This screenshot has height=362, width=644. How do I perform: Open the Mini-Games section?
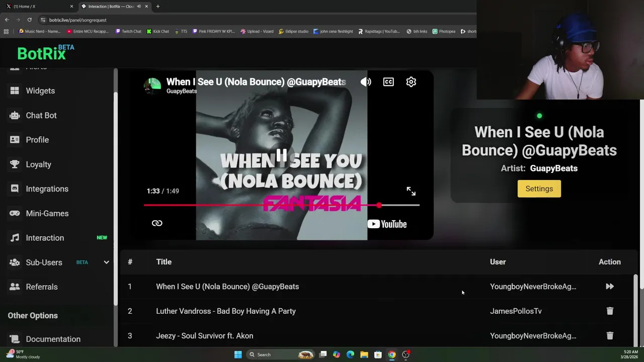click(x=47, y=213)
